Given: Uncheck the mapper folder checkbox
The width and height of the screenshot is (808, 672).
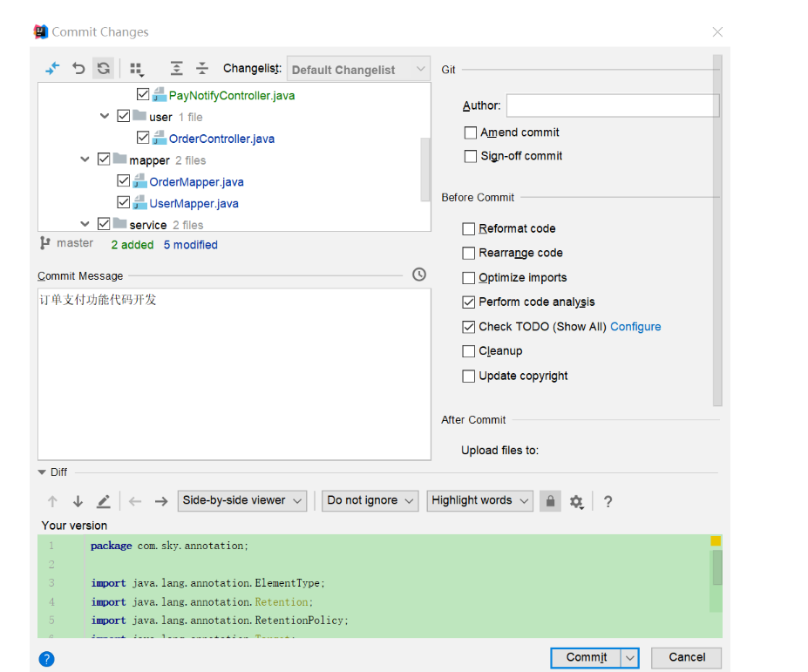Looking at the screenshot, I should pyautogui.click(x=104, y=160).
